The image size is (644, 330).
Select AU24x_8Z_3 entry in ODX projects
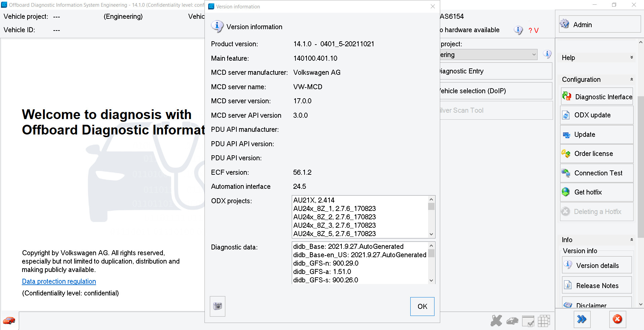pos(360,225)
